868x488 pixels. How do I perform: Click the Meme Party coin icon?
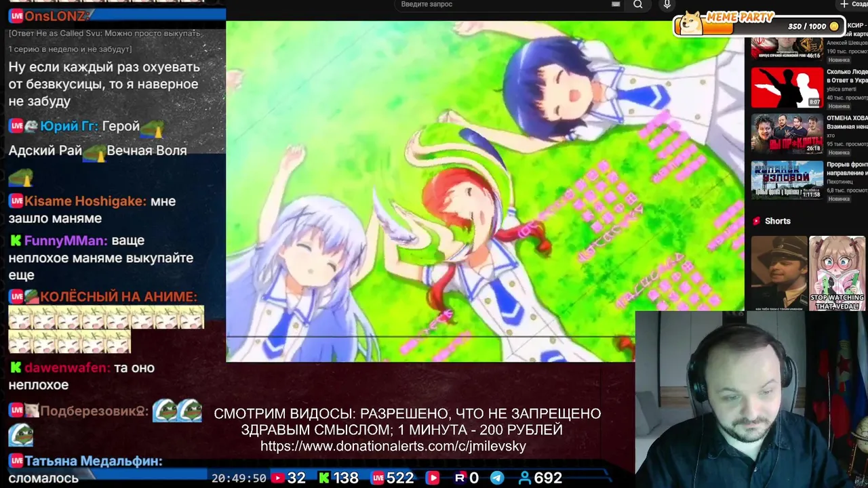834,26
